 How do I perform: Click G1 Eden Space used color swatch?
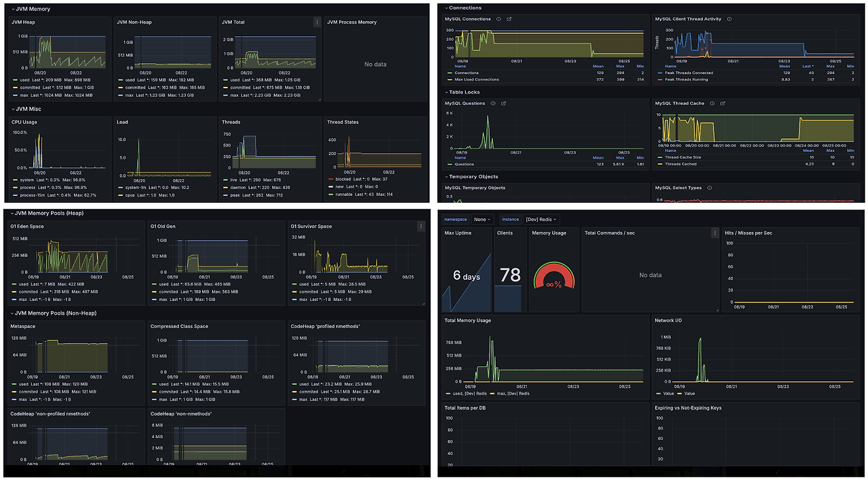[14, 285]
